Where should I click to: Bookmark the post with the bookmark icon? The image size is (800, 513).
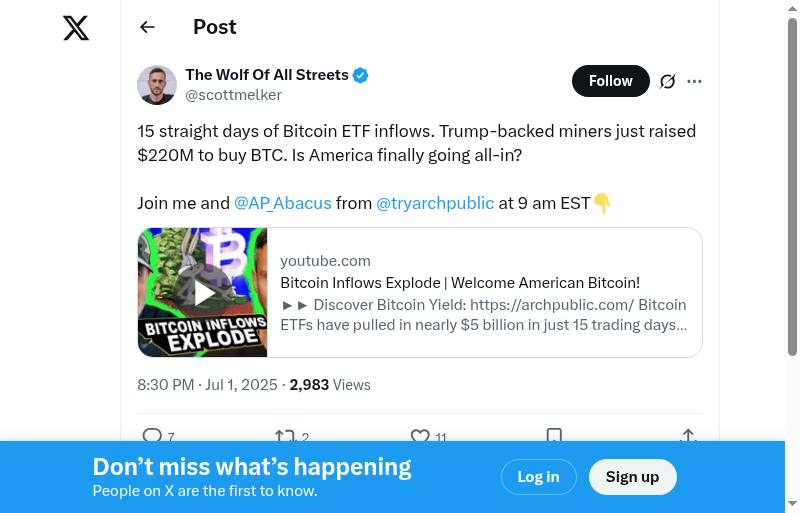[x=554, y=436]
